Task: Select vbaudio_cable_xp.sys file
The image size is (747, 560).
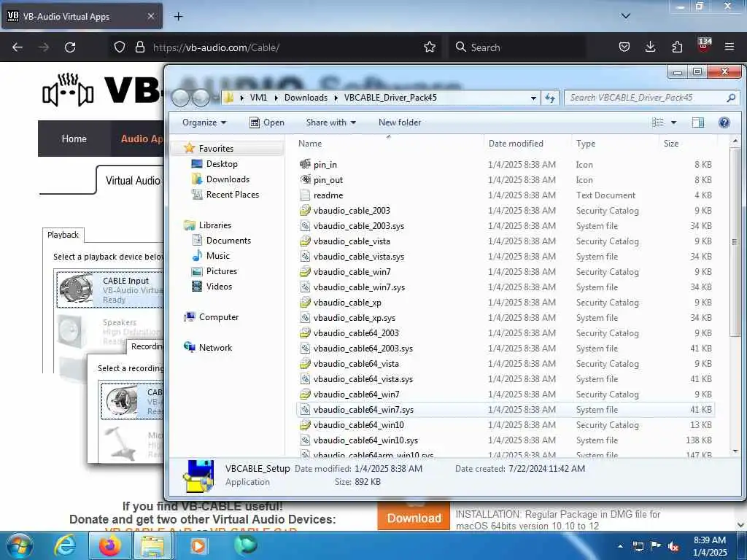Action: pyautogui.click(x=355, y=318)
